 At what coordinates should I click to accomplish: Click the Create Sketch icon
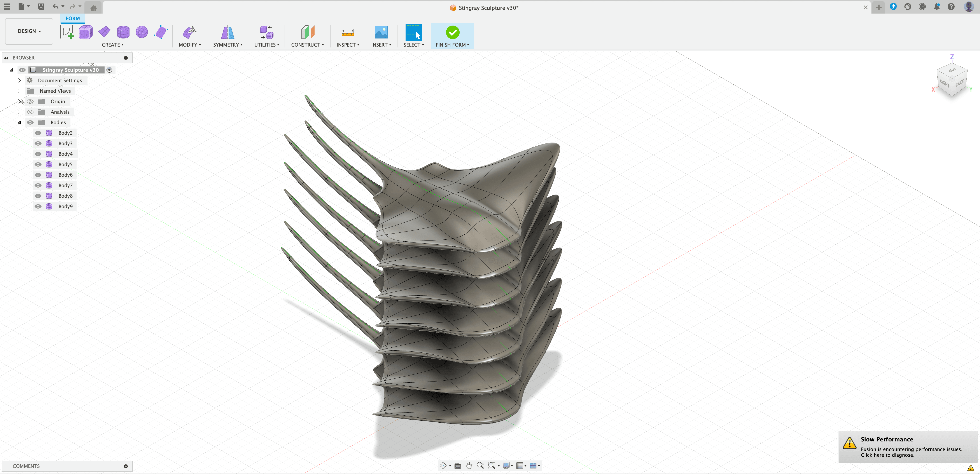pos(66,32)
